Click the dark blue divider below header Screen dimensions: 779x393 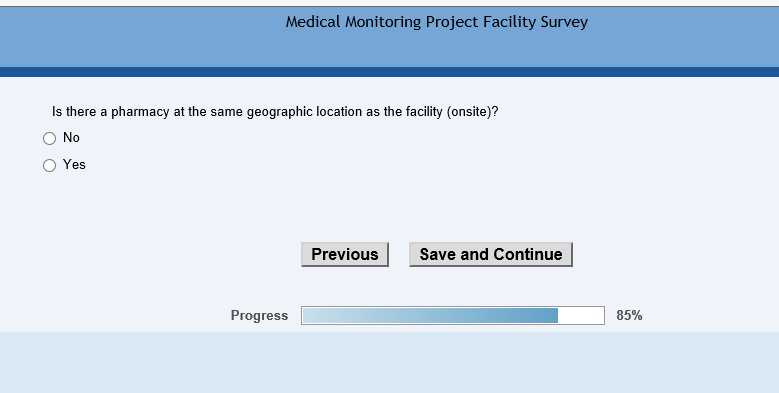tap(390, 72)
